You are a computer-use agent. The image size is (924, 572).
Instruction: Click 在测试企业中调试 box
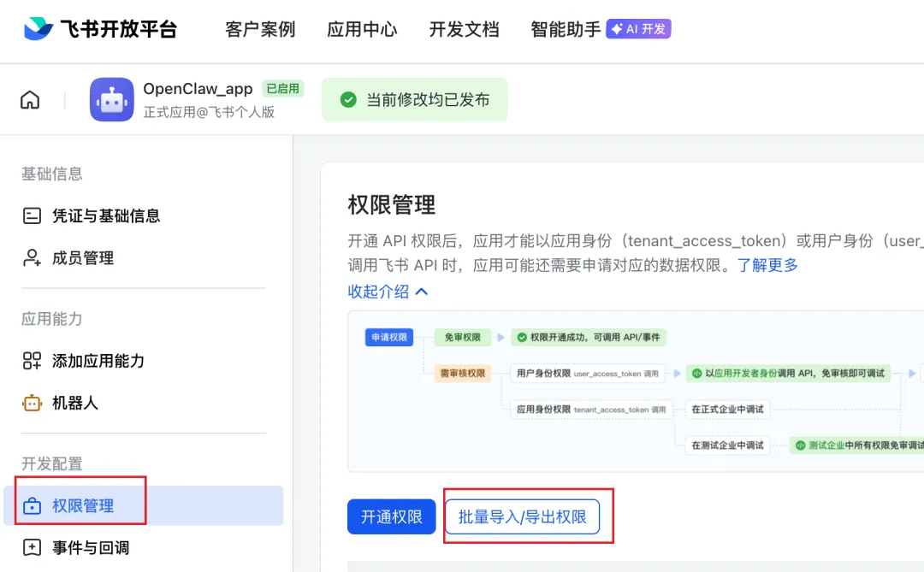coord(727,445)
